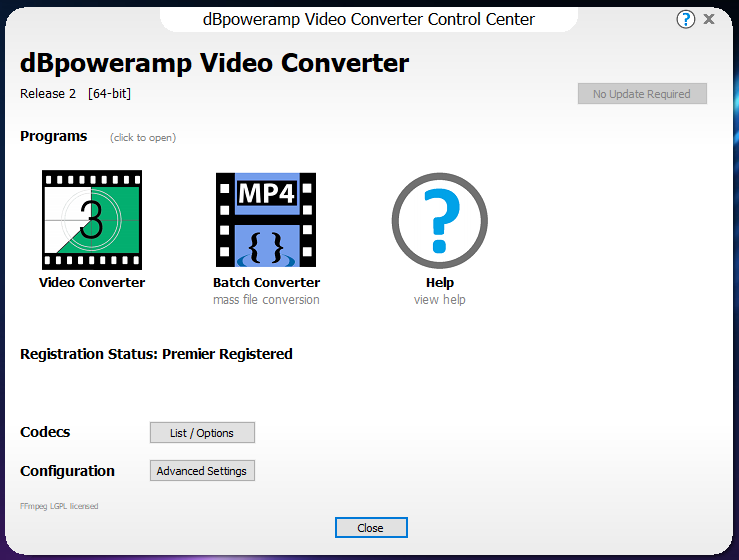Click the Codecs section label
The width and height of the screenshot is (739, 560).
point(45,432)
